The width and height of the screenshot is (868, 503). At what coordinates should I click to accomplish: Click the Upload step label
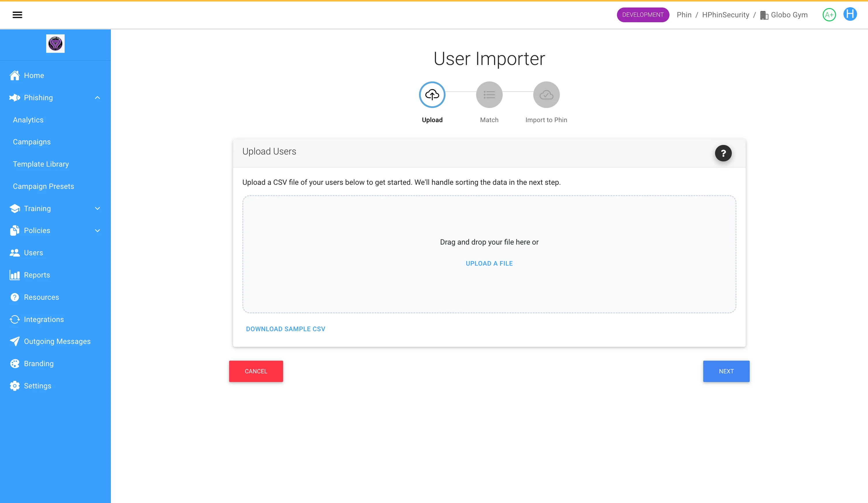432,120
